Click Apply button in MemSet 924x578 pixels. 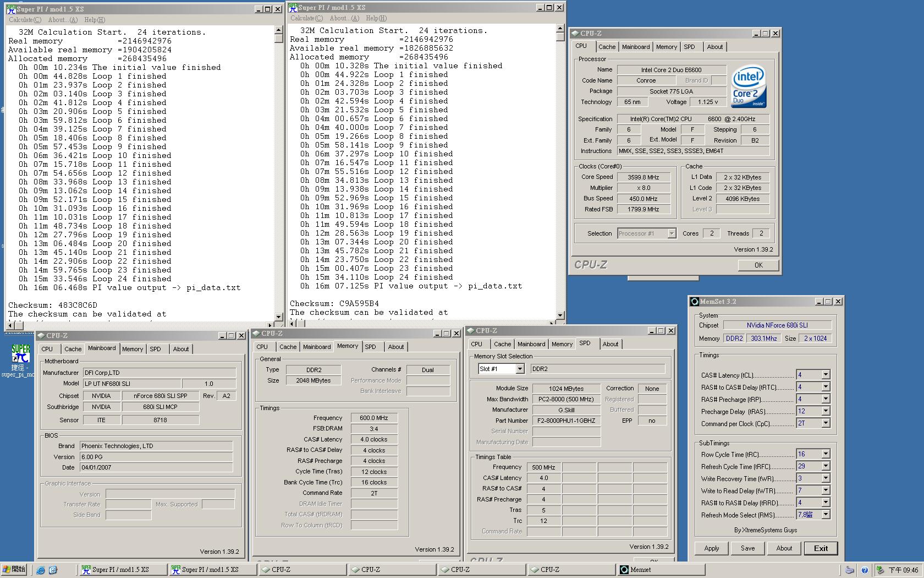pos(711,548)
